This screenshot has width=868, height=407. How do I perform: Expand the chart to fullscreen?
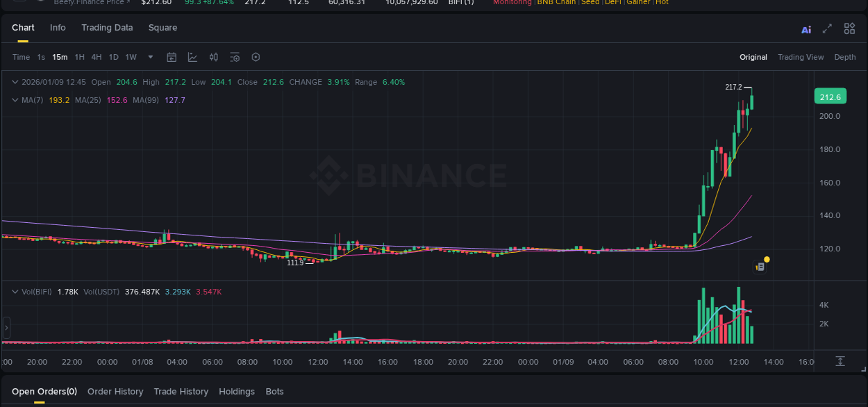[827, 28]
